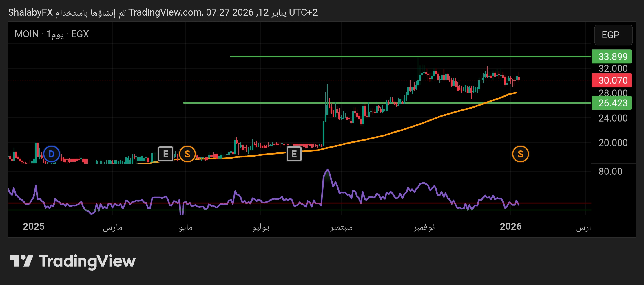The width and height of the screenshot is (644, 285).
Task: Click the TradingView wordmark text
Action: (x=87, y=261)
